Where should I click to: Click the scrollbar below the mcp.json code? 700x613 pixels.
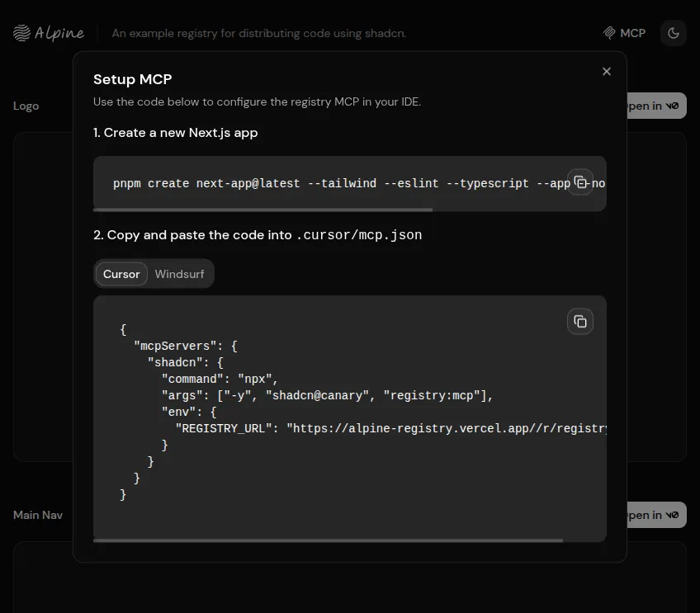pyautogui.click(x=330, y=540)
